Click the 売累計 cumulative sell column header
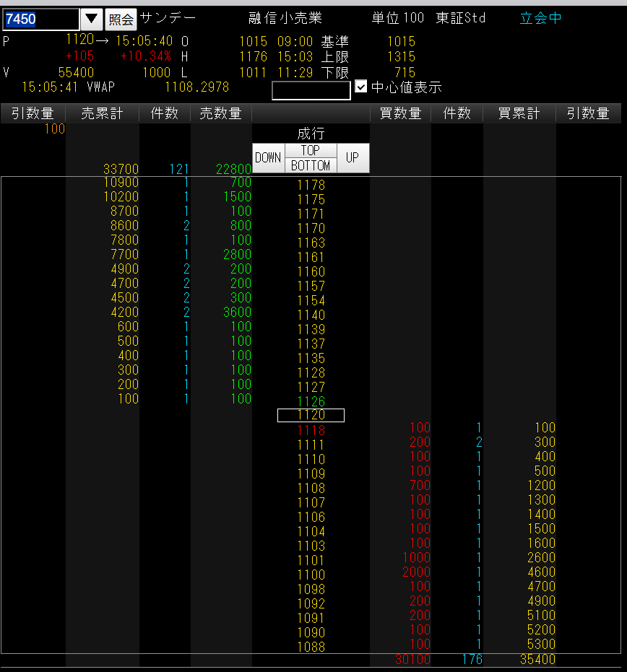This screenshot has width=627, height=672. click(x=102, y=113)
